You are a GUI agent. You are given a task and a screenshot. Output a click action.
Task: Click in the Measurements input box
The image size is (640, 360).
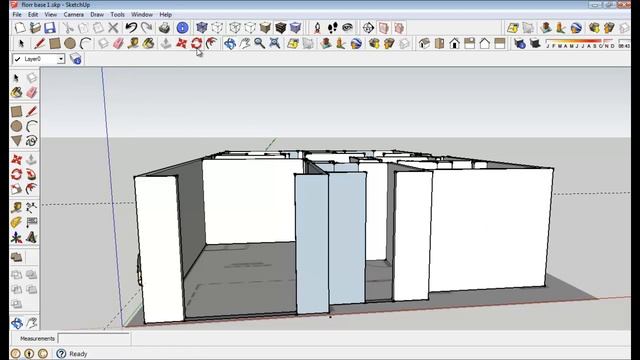click(x=94, y=338)
